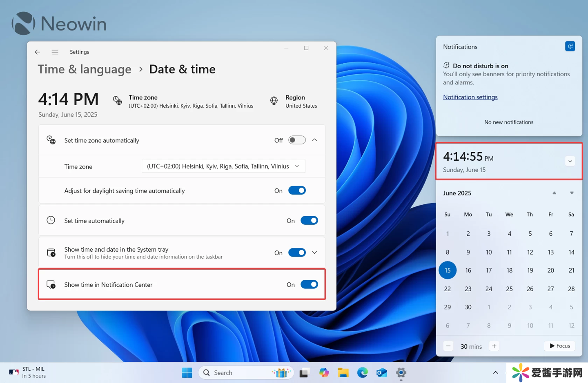Go to Time & language breadcrumb
The image size is (588, 383).
(85, 69)
